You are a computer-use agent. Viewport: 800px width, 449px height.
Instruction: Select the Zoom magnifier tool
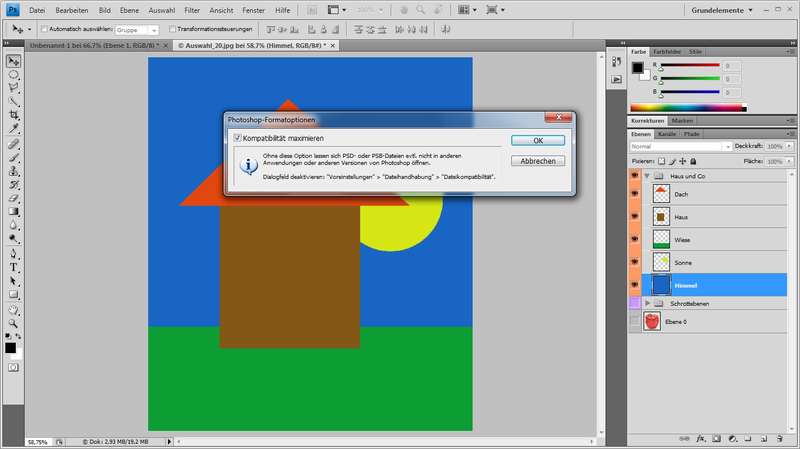pos(14,323)
